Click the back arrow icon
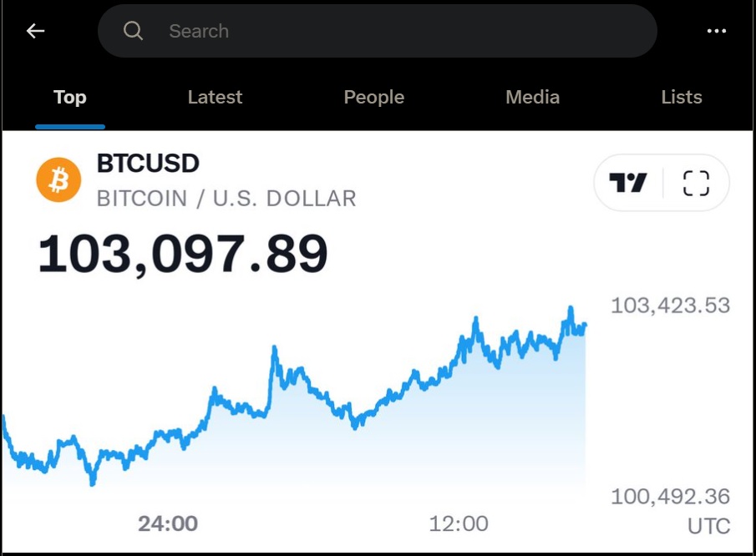This screenshot has height=556, width=756. point(35,32)
